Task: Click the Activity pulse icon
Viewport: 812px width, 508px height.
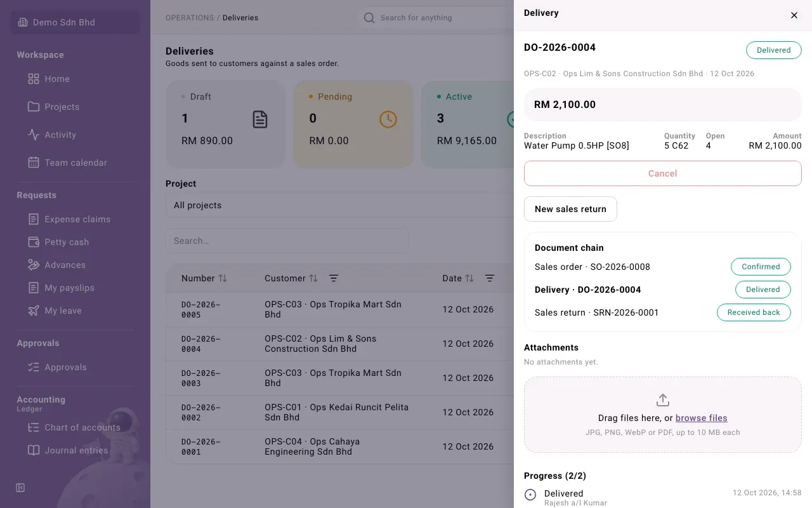Action: 34,135
